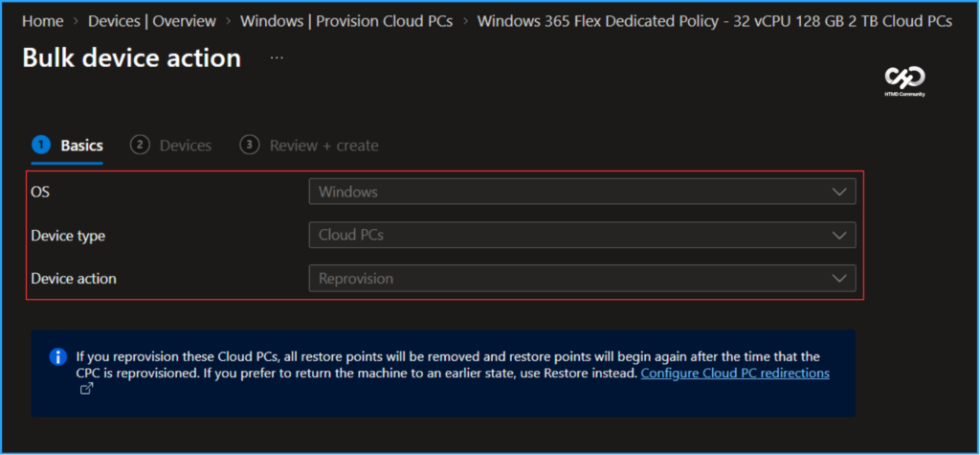Open the ellipsis menu beside Bulk device action

click(277, 57)
